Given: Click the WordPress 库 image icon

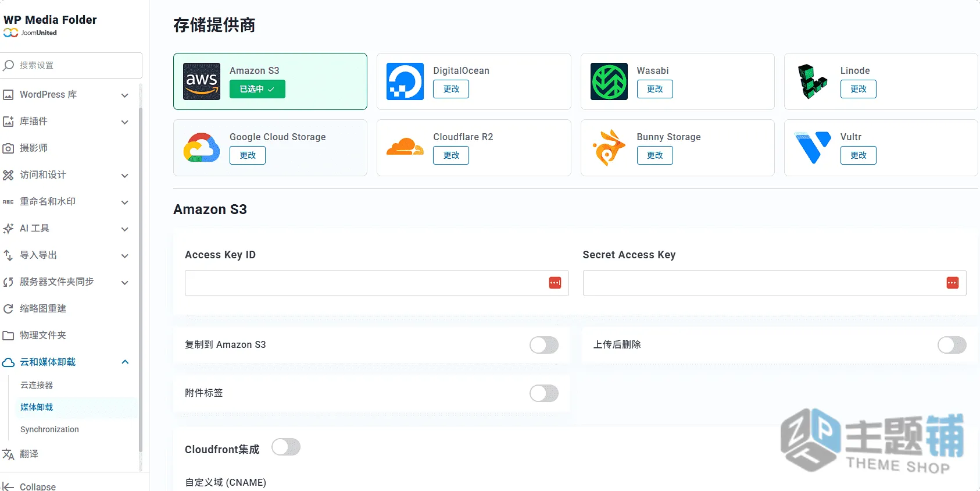Looking at the screenshot, I should pyautogui.click(x=8, y=95).
